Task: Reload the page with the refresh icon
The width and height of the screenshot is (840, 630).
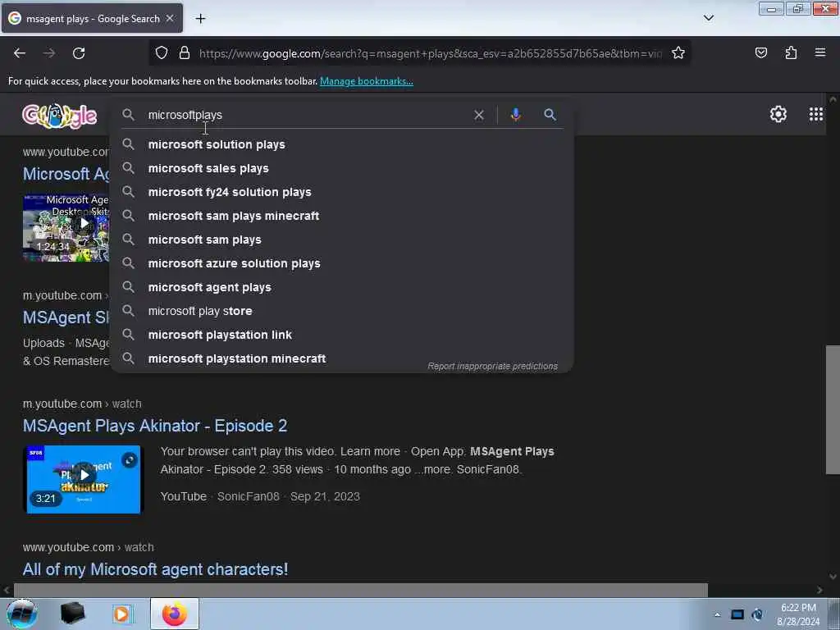Action: [79, 53]
